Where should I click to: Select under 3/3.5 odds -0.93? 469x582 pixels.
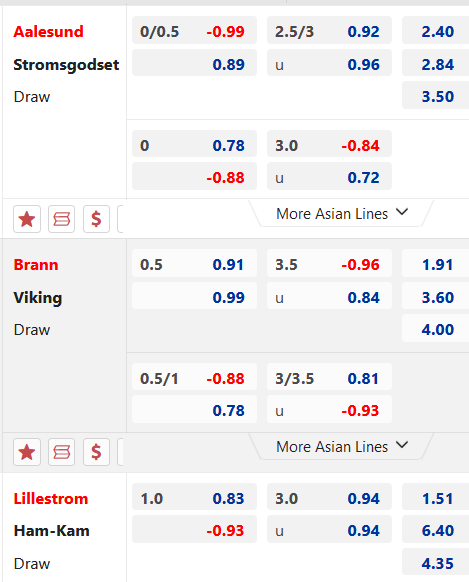point(329,409)
